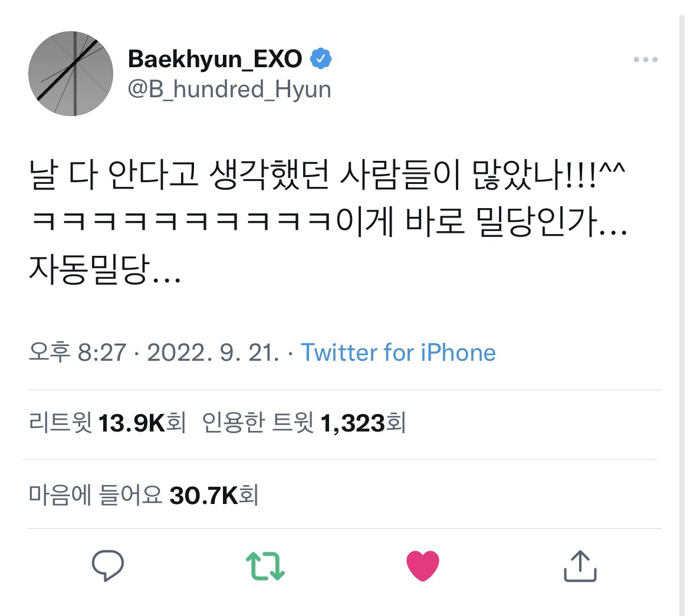Click the final 자동밀당… line
690x616 pixels.
click(x=105, y=269)
